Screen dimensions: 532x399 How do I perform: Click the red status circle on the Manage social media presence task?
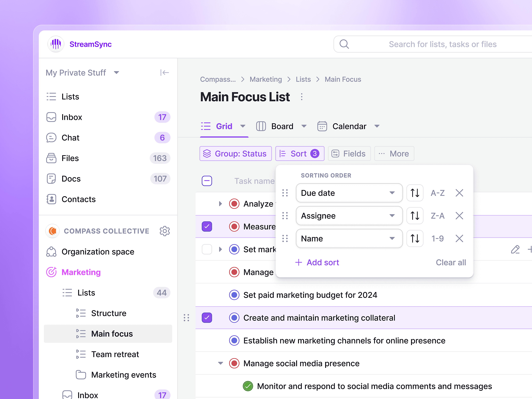point(234,363)
